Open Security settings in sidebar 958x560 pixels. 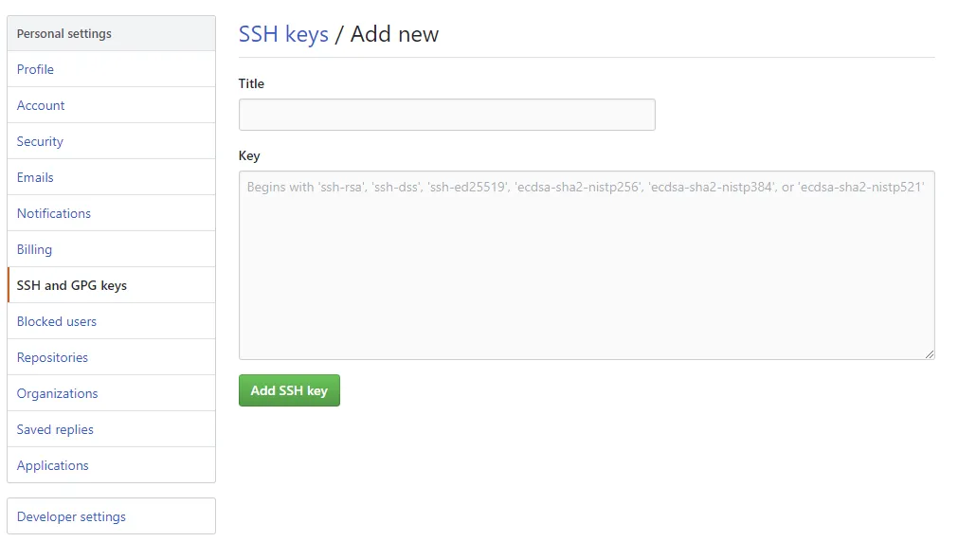(40, 141)
